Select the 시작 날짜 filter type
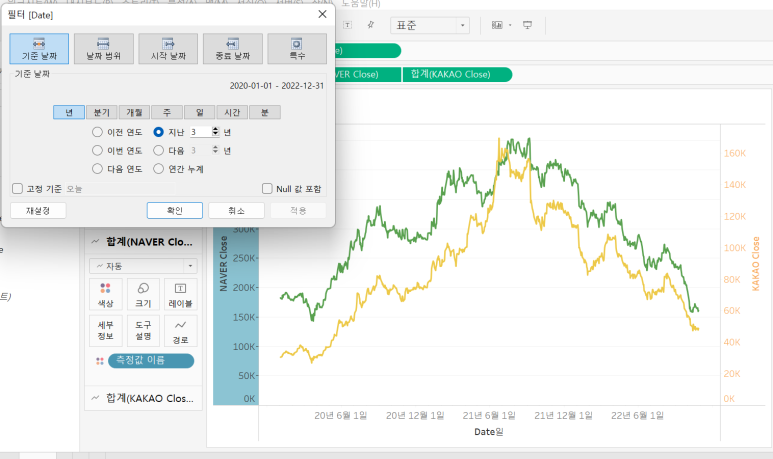 click(168, 49)
